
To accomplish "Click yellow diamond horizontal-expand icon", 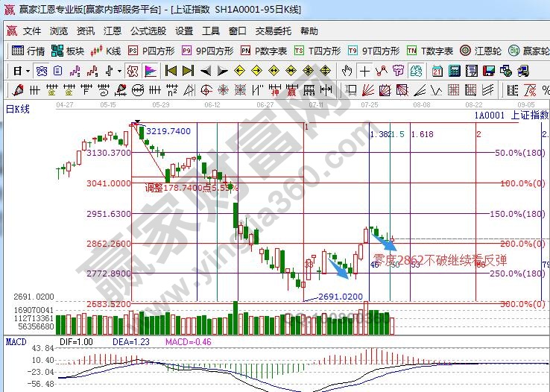I will click(274, 72).
